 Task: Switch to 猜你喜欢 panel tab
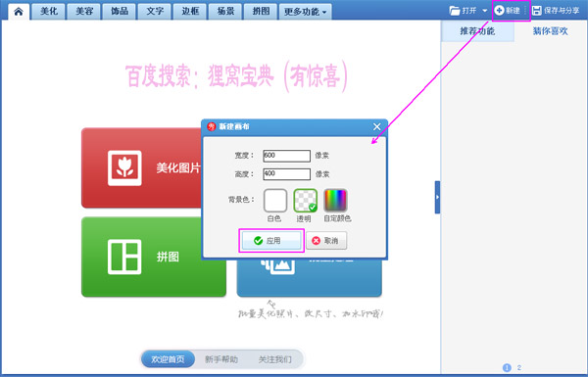pos(550,31)
